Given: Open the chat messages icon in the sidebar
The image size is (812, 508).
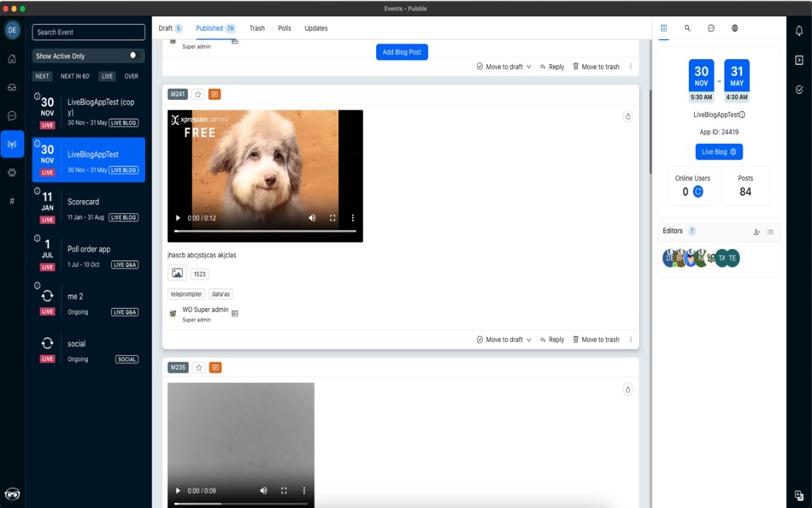Looking at the screenshot, I should pos(12,116).
